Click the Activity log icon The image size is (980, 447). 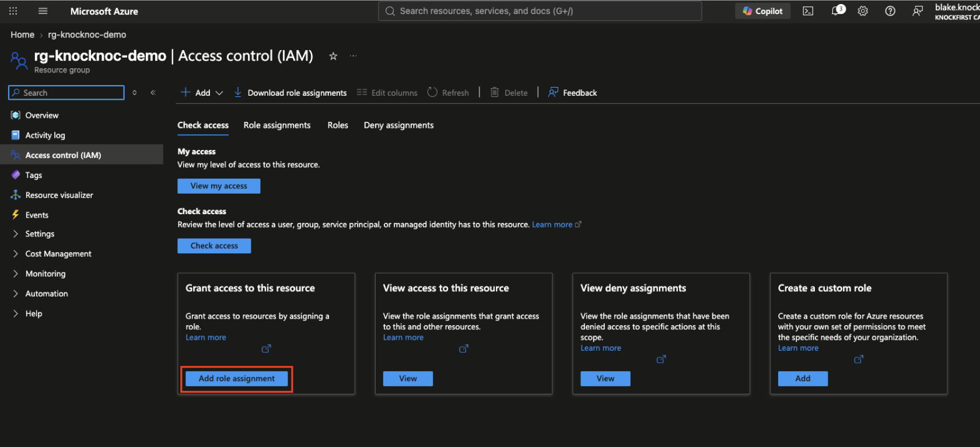click(x=16, y=135)
